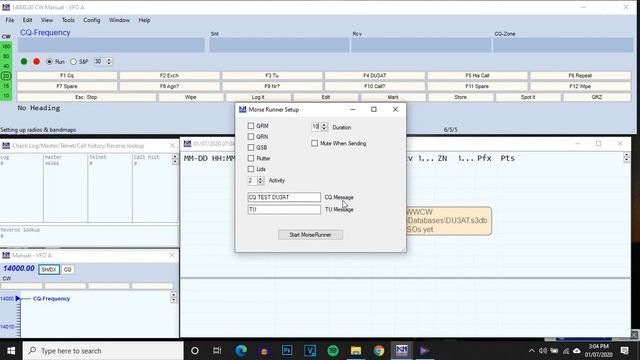Click the Snt entry field

tap(280, 45)
